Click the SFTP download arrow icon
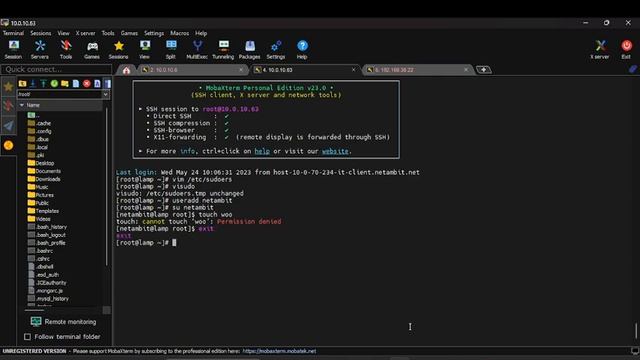The height and width of the screenshot is (360, 640). tap(33, 84)
